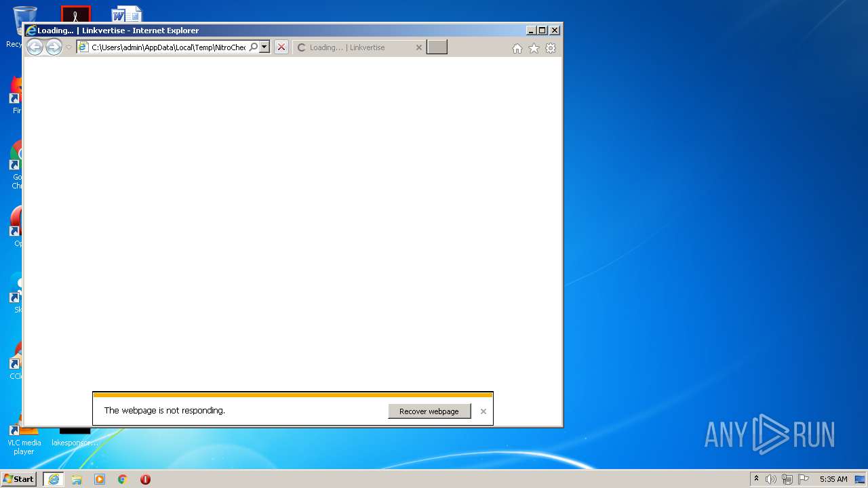Screen dimensions: 868x488
Task: Open the recent pages dropdown arrow
Action: 68,47
